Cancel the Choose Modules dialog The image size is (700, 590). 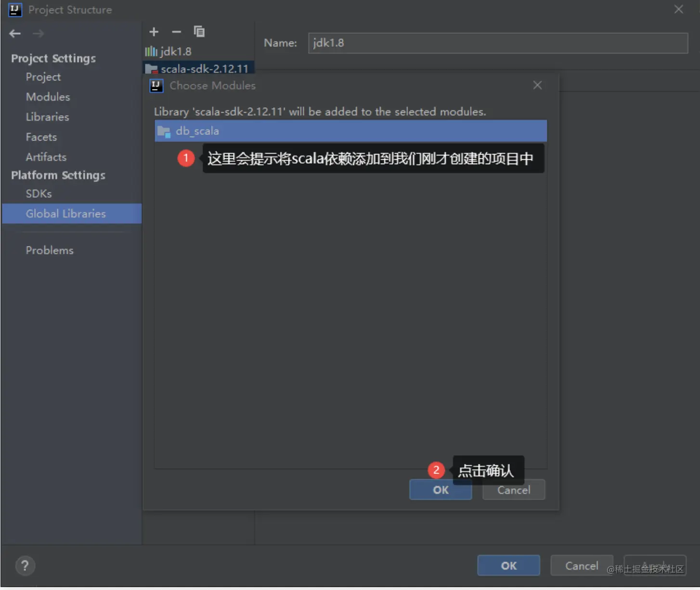(x=514, y=490)
